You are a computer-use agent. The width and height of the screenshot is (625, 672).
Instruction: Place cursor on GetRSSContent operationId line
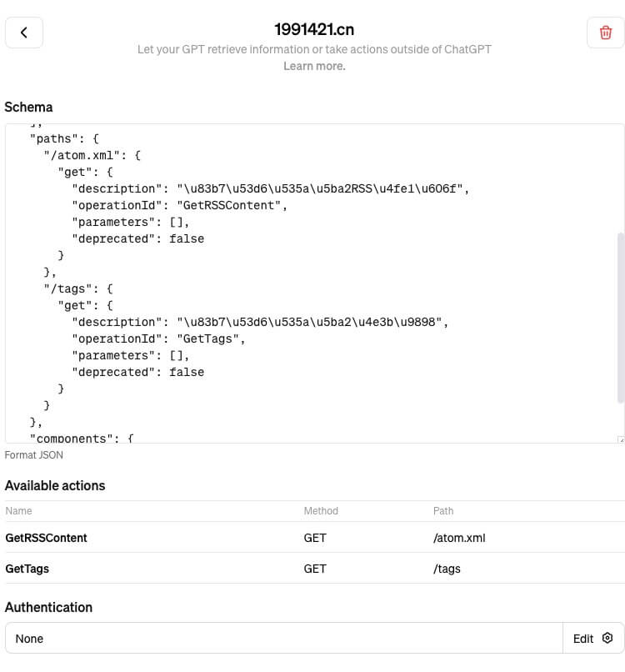(179, 205)
